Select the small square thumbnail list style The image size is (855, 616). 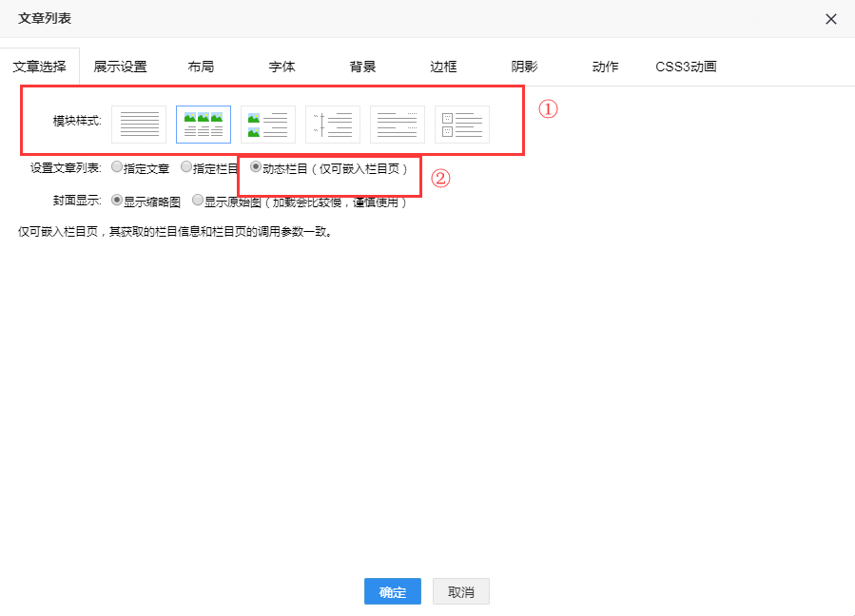pyautogui.click(x=462, y=125)
